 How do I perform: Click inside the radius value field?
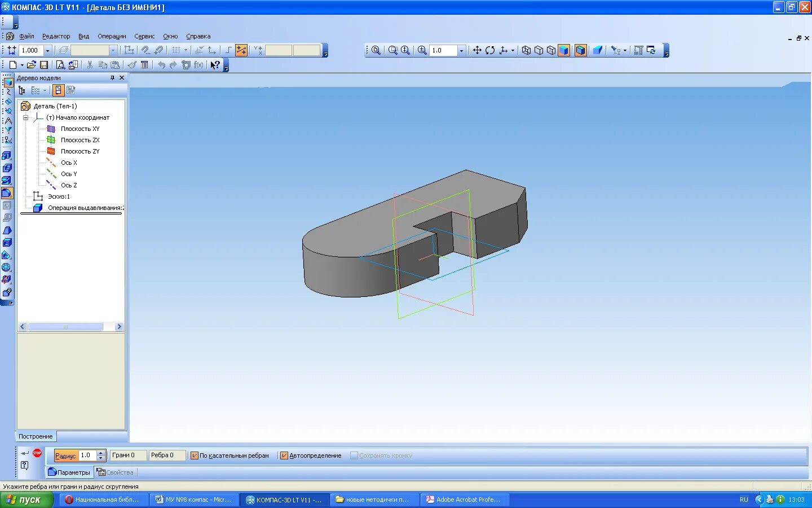[x=87, y=456]
